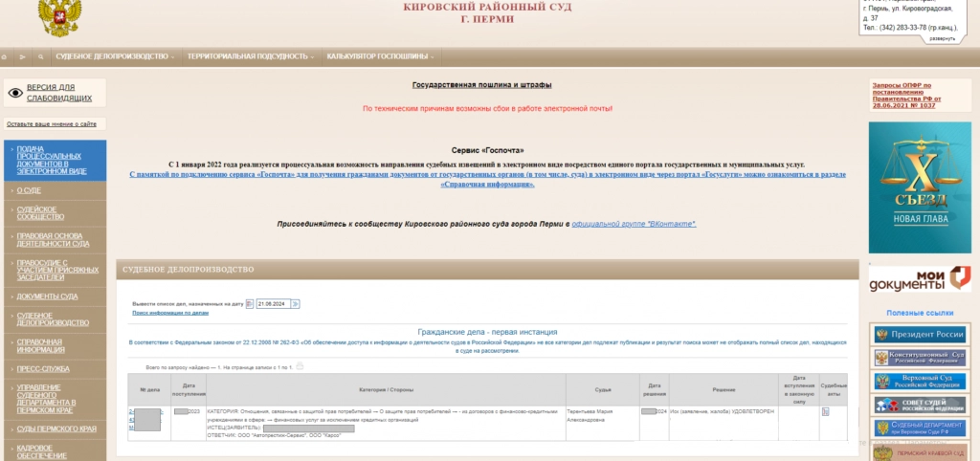Open 'Правовая основа деятельности суда' sidebar item
The image size is (980, 461).
tap(55, 240)
